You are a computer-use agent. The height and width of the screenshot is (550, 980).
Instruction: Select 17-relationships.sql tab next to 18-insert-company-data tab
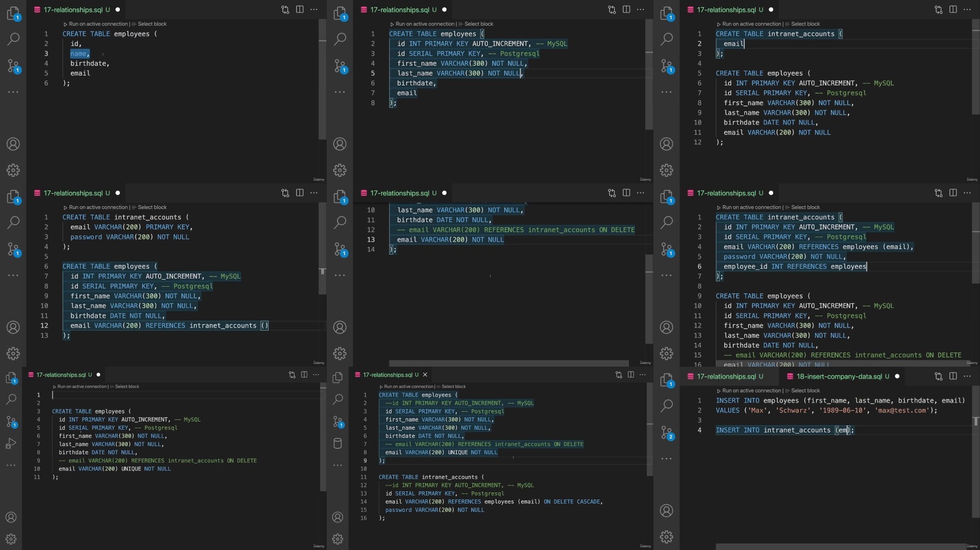click(725, 376)
